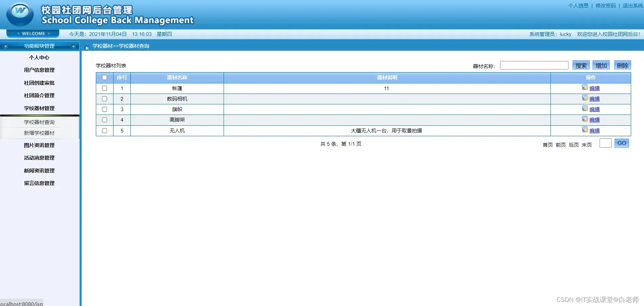This screenshot has height=306, width=644.
Task: Click the 高脚架 name cell
Action: pyautogui.click(x=177, y=120)
